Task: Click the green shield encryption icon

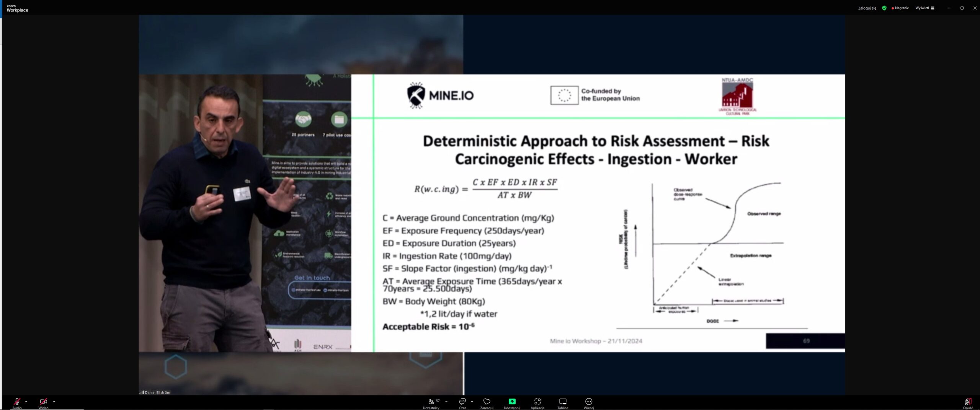Action: click(884, 8)
